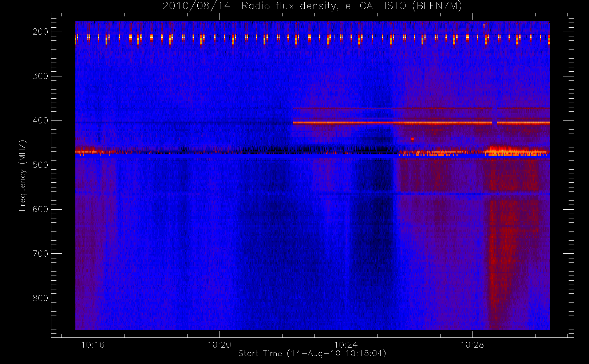Click the 700 frequency tick label

click(x=40, y=254)
